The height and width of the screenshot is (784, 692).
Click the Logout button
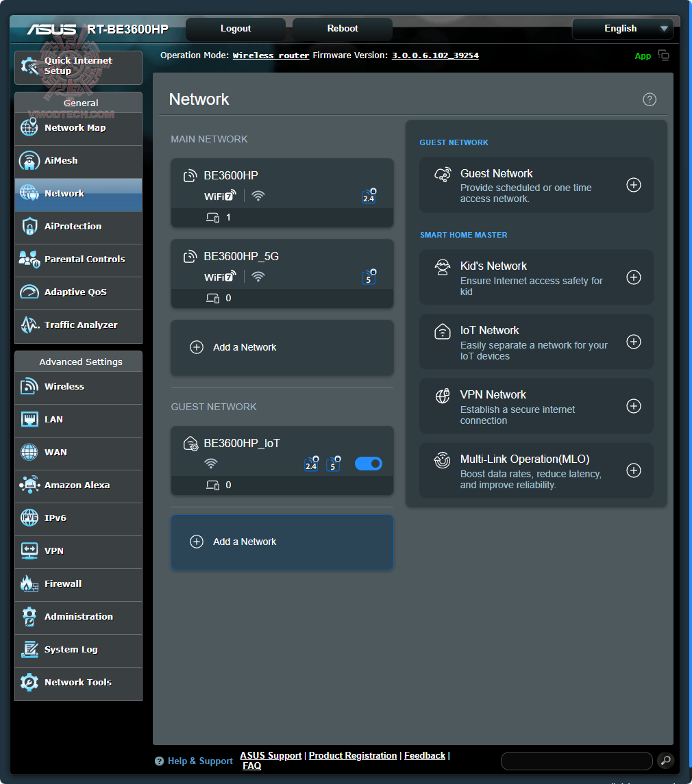click(x=236, y=29)
